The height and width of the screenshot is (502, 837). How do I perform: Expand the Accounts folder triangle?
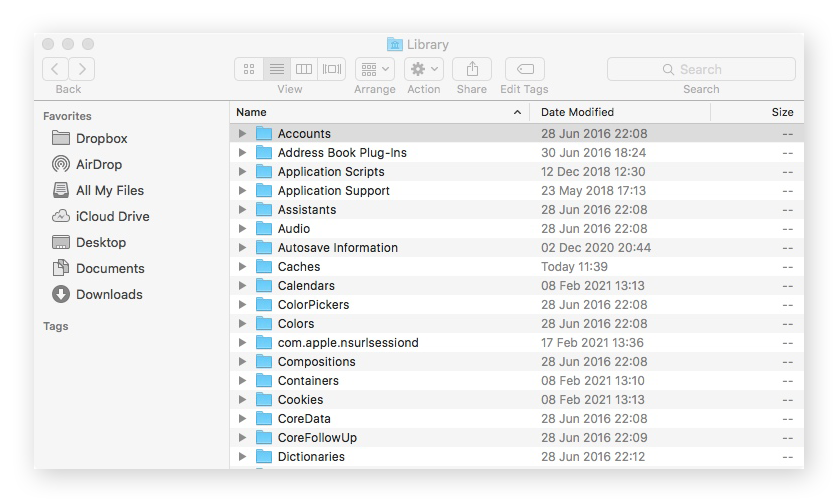point(242,134)
